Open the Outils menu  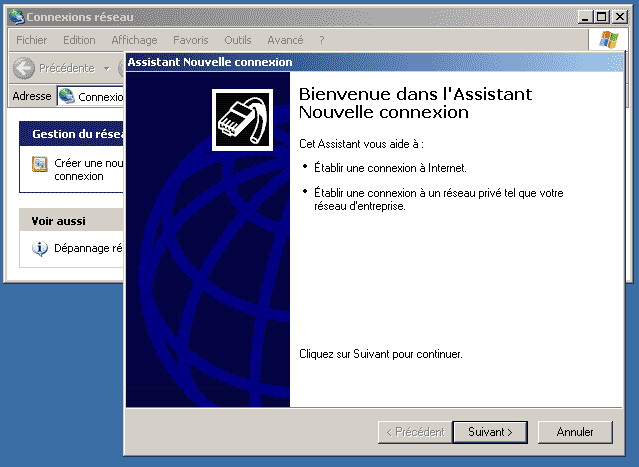pyautogui.click(x=238, y=40)
